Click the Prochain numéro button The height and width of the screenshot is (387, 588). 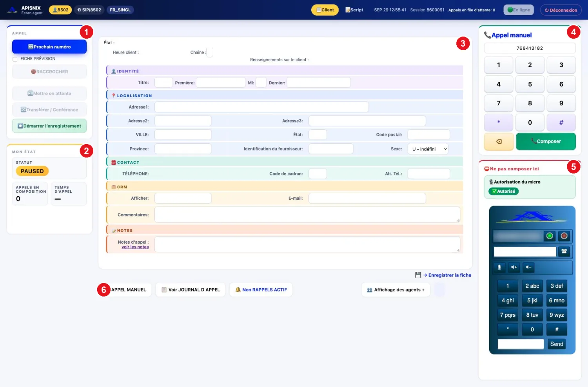click(x=49, y=47)
